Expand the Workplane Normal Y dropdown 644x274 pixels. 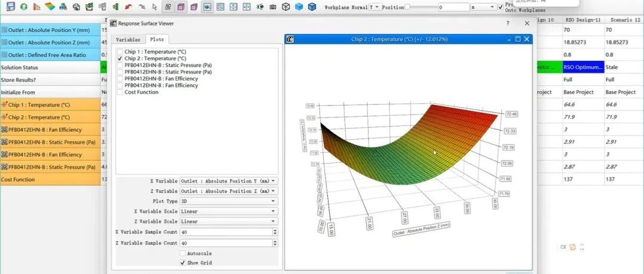[376, 7]
